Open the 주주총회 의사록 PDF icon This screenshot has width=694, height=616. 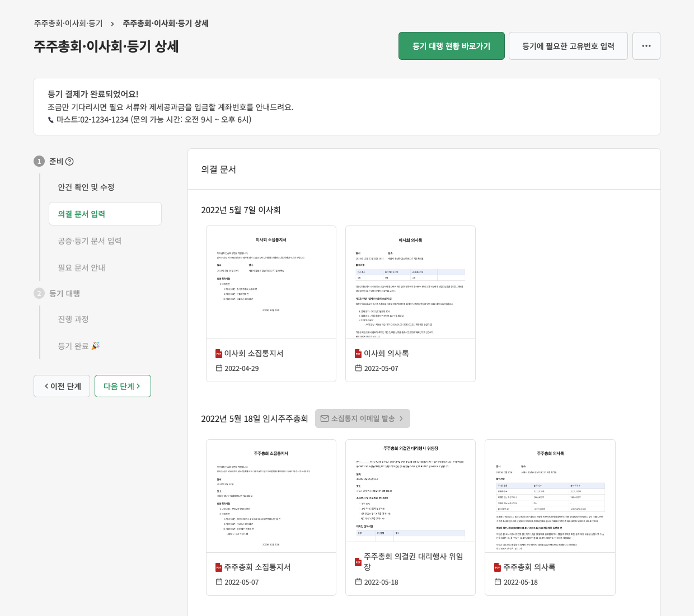point(498,567)
